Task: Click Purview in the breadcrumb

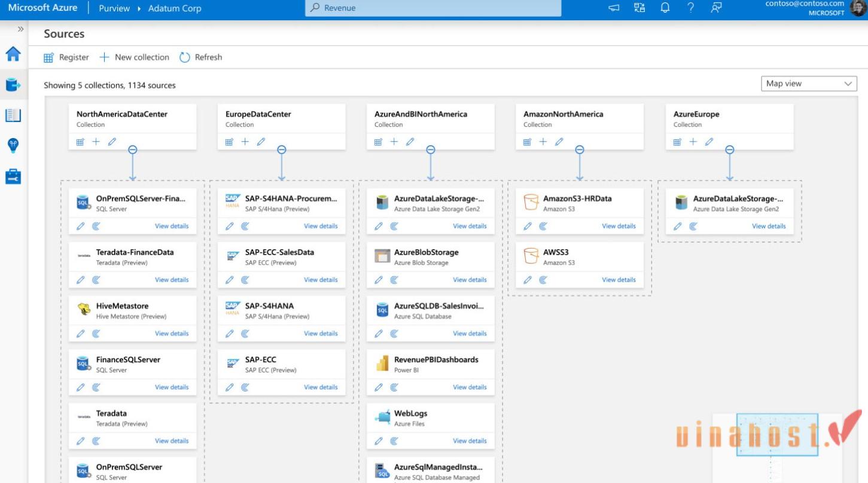Action: (x=113, y=8)
